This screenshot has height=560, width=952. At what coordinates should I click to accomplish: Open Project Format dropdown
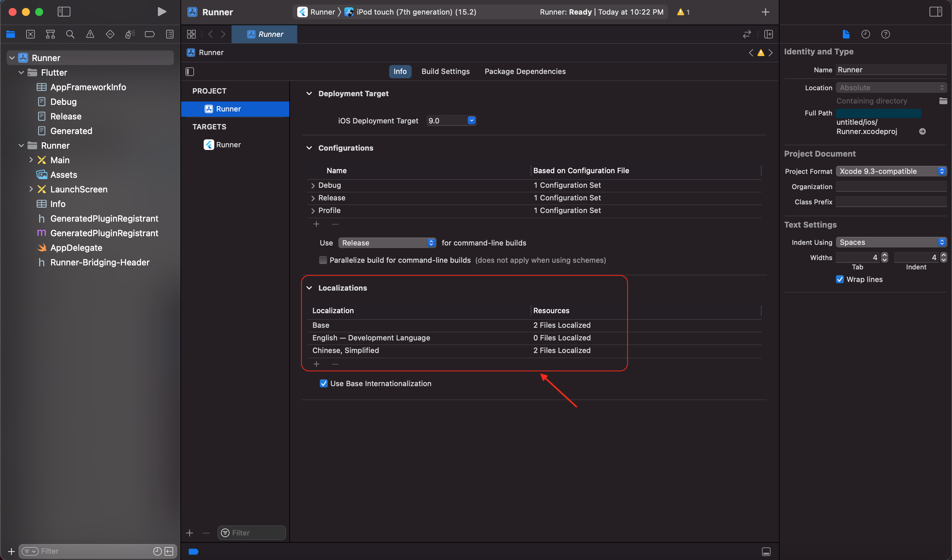coord(891,171)
